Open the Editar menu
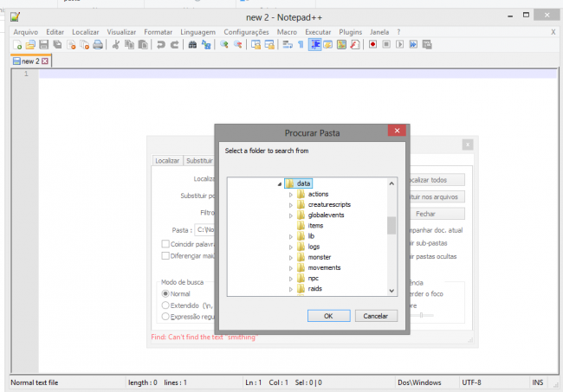Screen dimensions: 563x392 (x=55, y=32)
